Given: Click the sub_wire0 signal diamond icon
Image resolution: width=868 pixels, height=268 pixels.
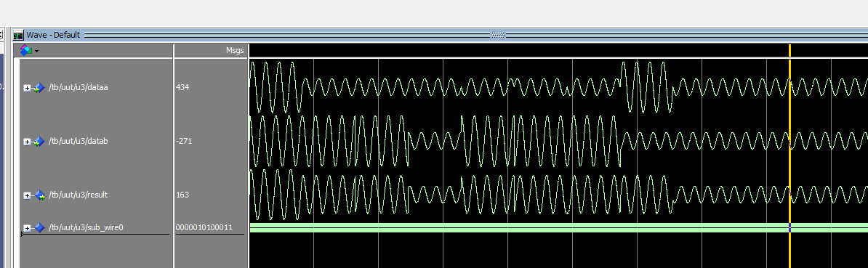Looking at the screenshot, I should 39,227.
